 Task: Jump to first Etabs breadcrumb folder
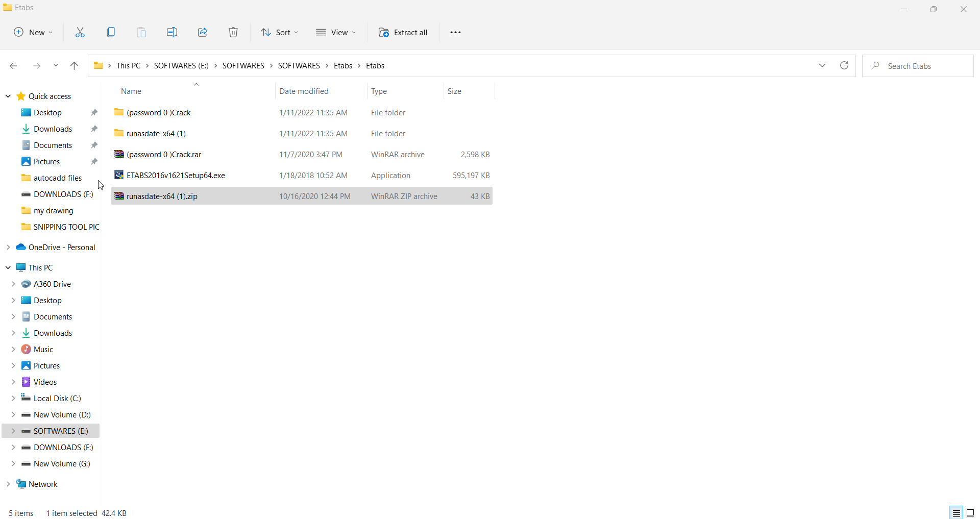(x=343, y=65)
